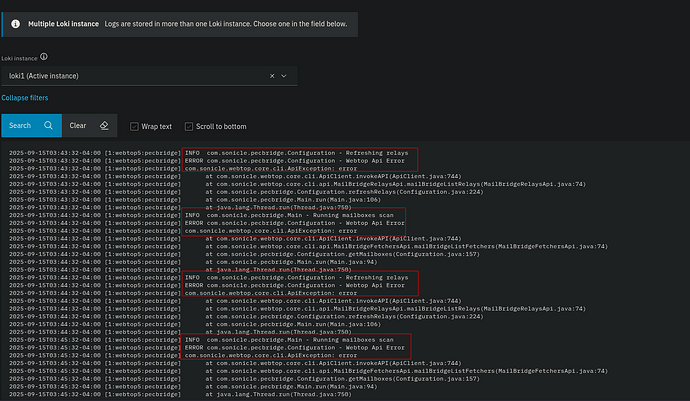Select the 03:45:32 Running mailboxes scan line
Image resolution: width=690 pixels, height=401 pixels.
(300, 341)
